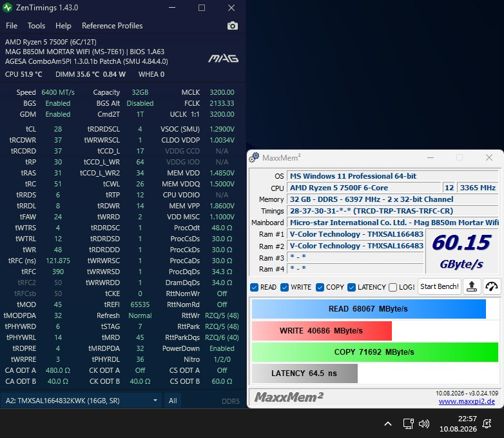Screen dimensions: 504x438
Task: Open the MaxxMem speedometer gauge icon
Action: click(x=492, y=286)
